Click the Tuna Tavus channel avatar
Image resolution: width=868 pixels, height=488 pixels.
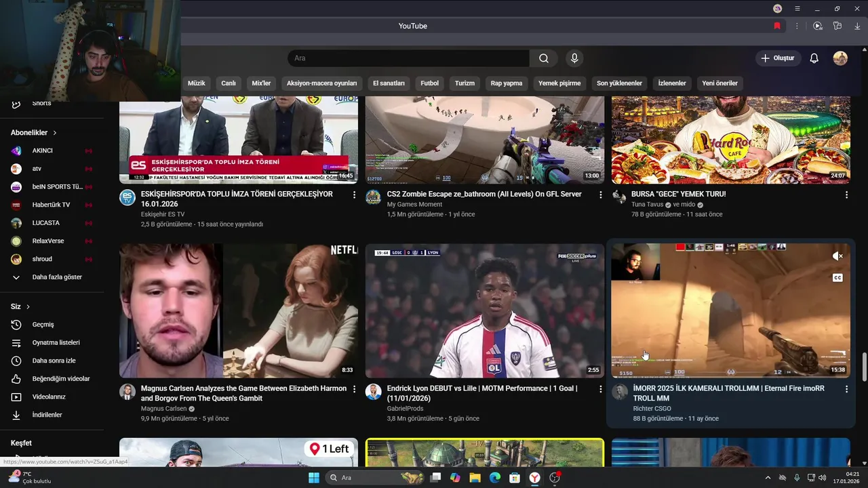pos(620,197)
